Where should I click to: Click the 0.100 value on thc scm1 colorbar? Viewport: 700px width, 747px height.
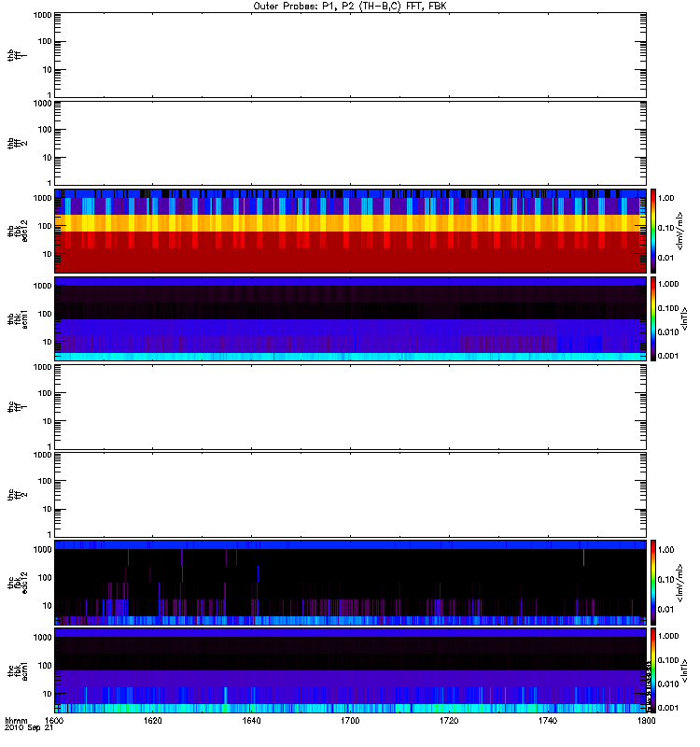pyautogui.click(x=668, y=660)
